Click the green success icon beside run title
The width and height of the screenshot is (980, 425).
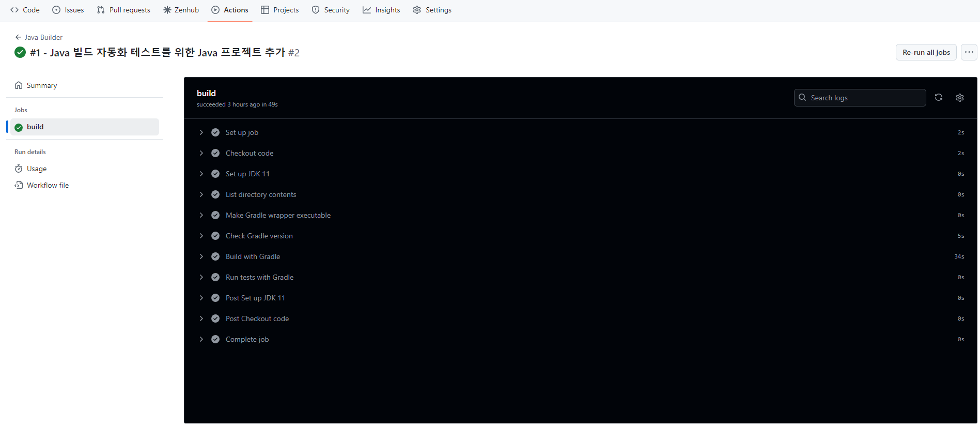pyautogui.click(x=20, y=52)
